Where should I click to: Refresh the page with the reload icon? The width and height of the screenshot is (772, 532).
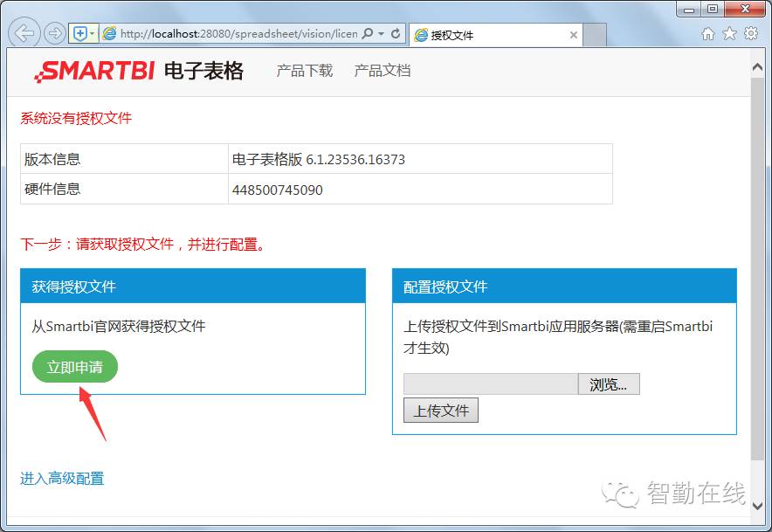[396, 33]
